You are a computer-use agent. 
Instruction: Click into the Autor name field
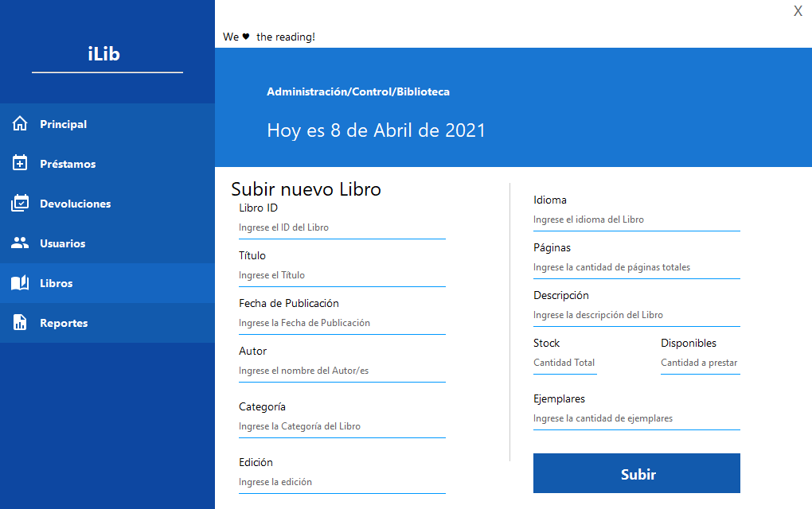(x=342, y=371)
